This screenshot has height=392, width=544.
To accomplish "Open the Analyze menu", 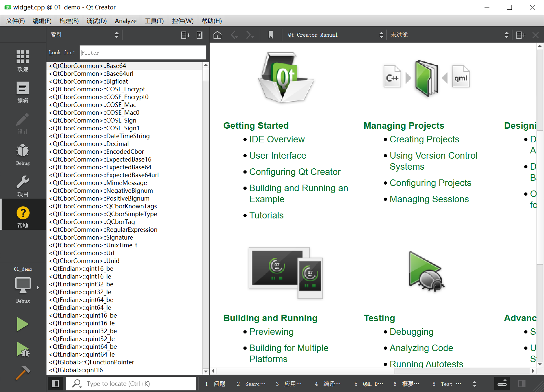I will click(125, 21).
